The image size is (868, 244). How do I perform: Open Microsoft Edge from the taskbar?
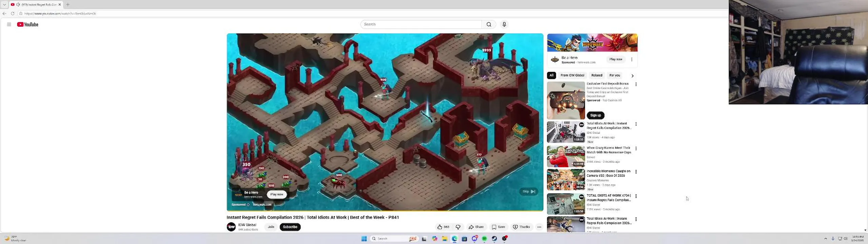tap(454, 239)
